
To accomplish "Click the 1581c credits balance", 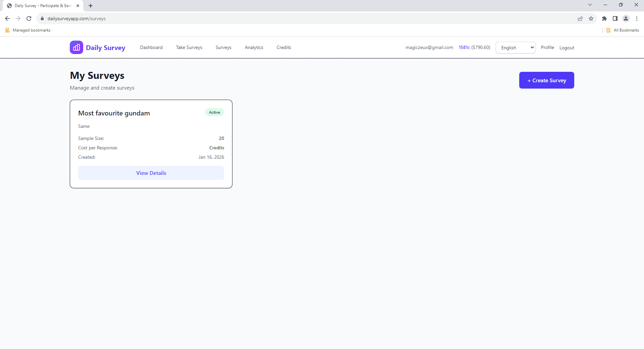I will pos(464,47).
